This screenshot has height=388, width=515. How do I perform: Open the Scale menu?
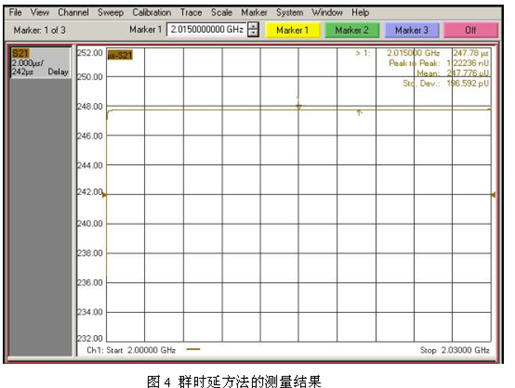pyautogui.click(x=221, y=12)
